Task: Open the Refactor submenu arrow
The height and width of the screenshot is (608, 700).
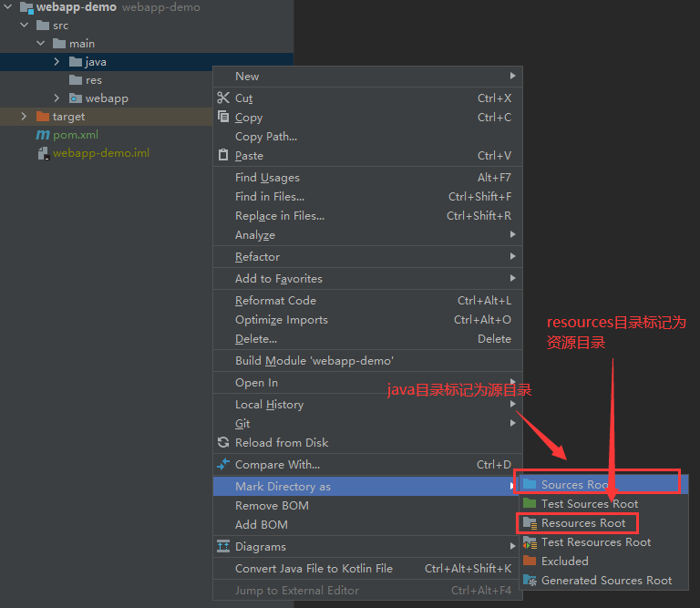Action: click(513, 256)
